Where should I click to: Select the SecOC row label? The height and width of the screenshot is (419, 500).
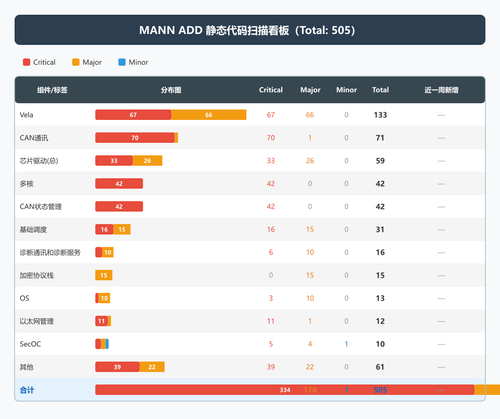[30, 344]
